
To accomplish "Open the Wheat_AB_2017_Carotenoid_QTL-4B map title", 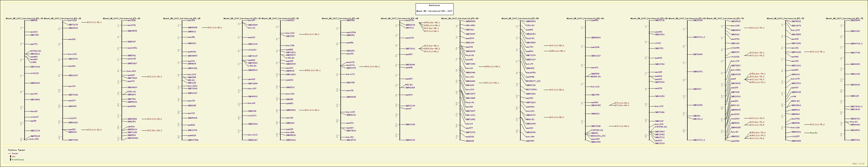I will (x=399, y=18).
